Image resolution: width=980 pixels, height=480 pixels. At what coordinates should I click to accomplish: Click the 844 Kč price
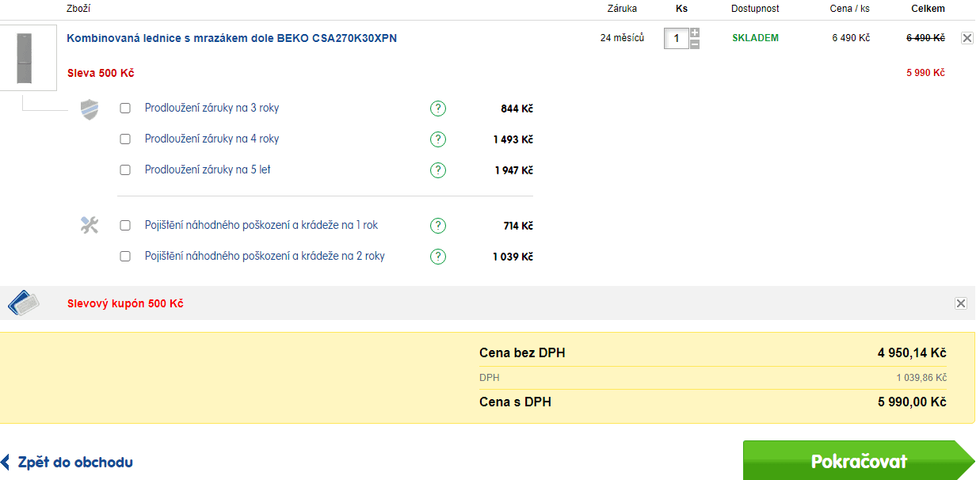pos(517,109)
